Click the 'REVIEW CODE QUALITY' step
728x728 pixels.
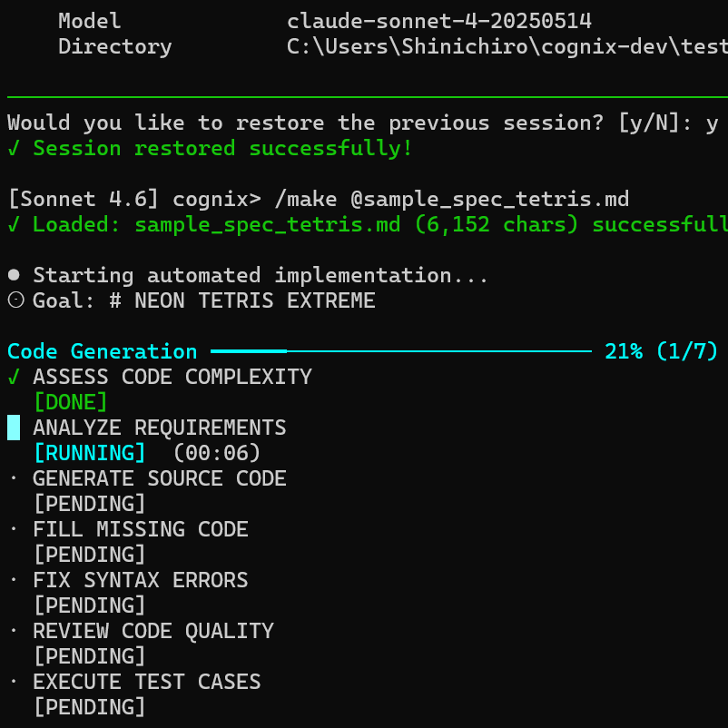tap(153, 631)
